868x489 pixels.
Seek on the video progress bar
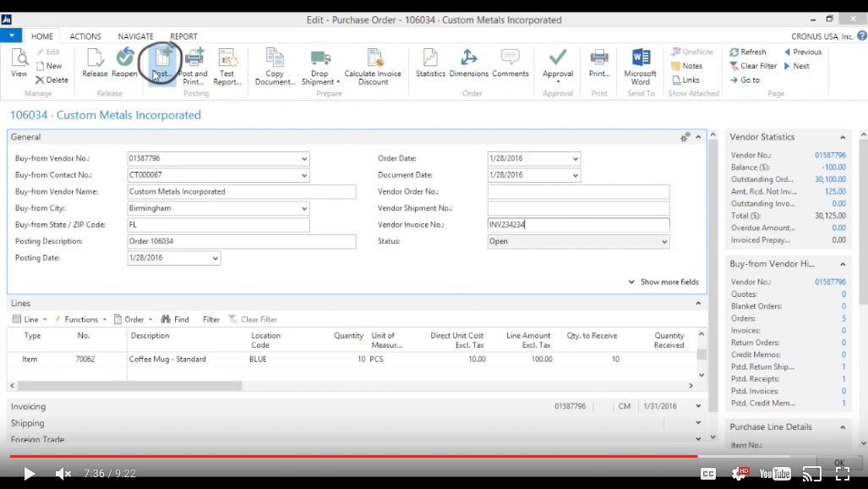click(x=434, y=456)
